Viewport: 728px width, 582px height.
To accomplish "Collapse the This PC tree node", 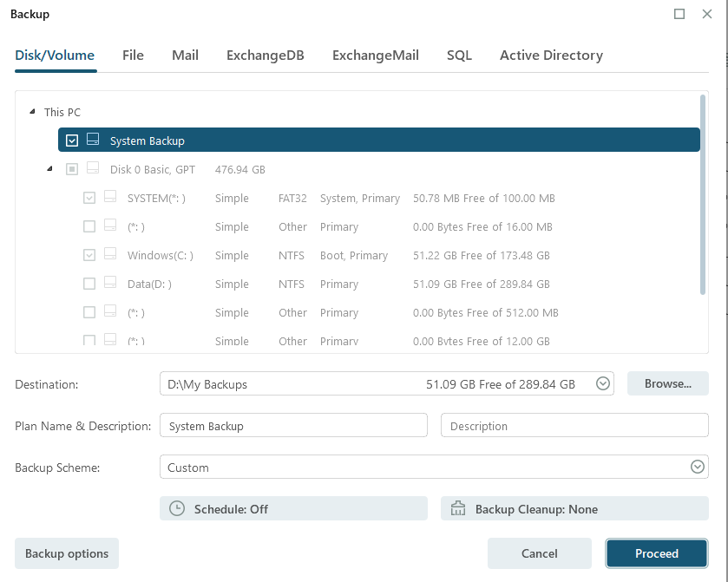I will coord(32,112).
